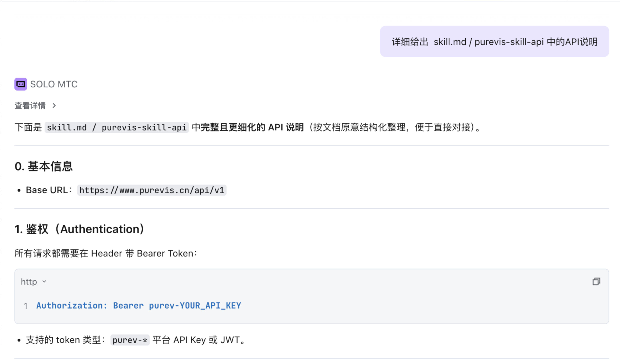620x364 pixels.
Task: Click line number 1 in code block
Action: [x=25, y=306]
